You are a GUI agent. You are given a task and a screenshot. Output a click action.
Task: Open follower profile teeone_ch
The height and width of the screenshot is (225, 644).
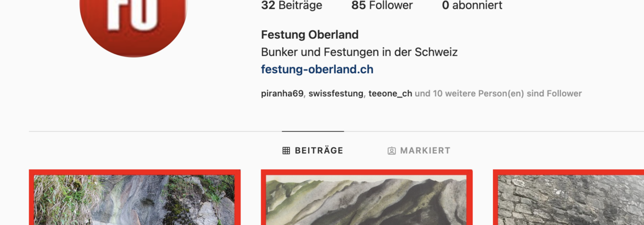[x=390, y=94]
